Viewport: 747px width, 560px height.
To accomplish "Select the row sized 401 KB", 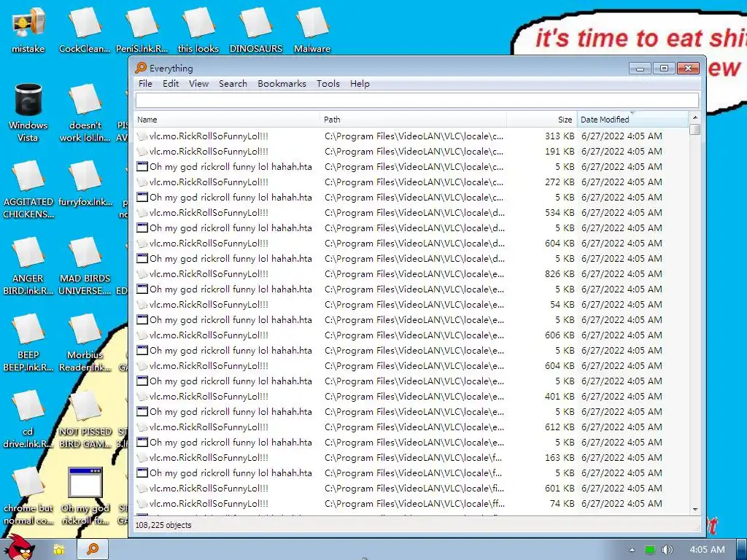I will coord(411,396).
